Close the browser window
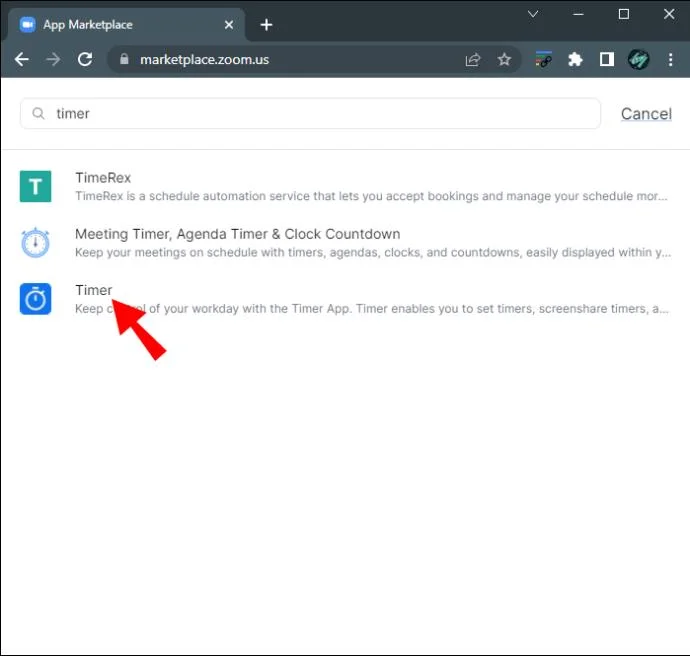The height and width of the screenshot is (656, 690). (669, 14)
